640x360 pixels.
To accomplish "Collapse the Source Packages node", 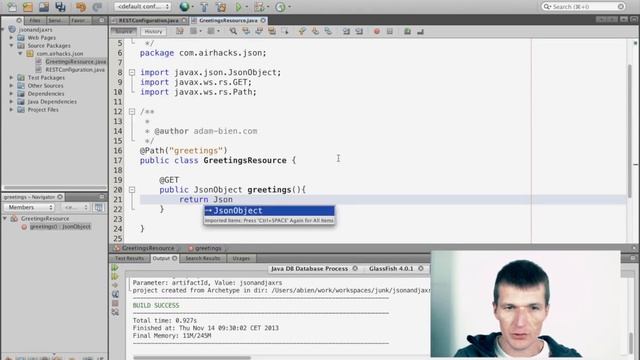I will point(11,45).
